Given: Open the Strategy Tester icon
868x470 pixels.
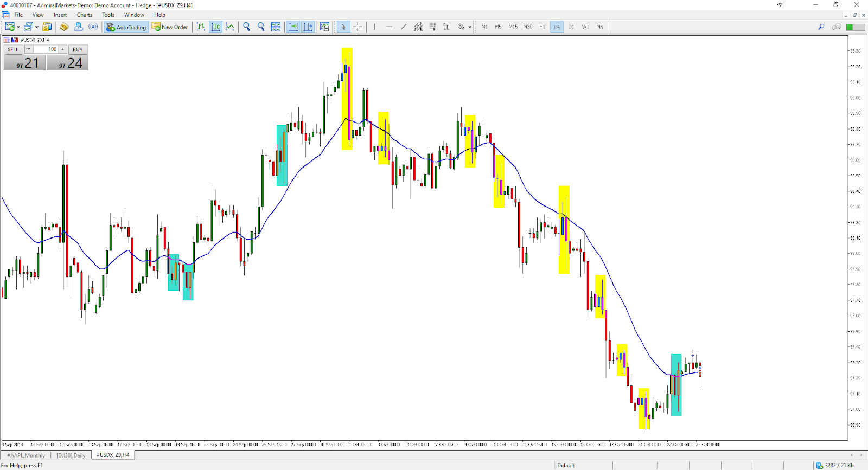Looking at the screenshot, I should 93,27.
